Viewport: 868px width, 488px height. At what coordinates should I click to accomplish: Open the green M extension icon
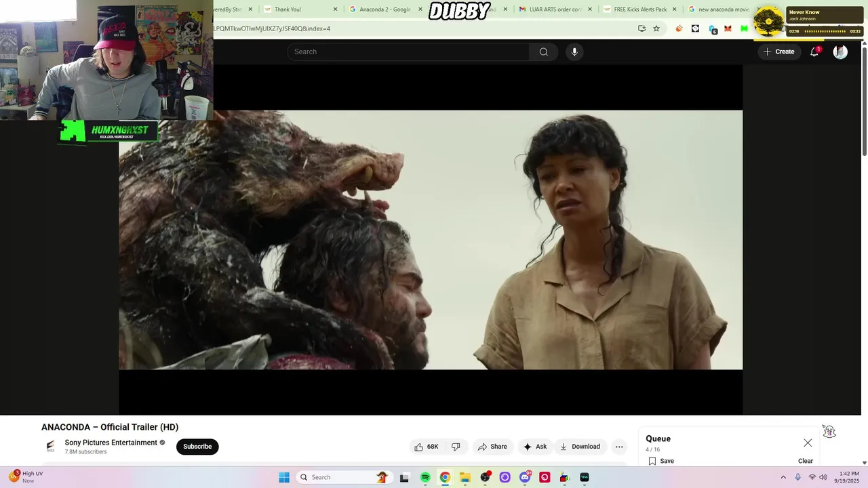click(x=744, y=28)
